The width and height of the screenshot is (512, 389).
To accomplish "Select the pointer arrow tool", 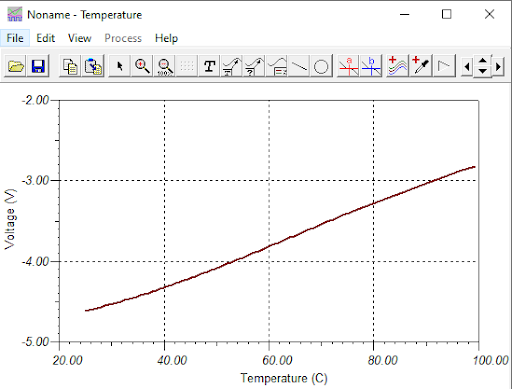I will [x=119, y=66].
